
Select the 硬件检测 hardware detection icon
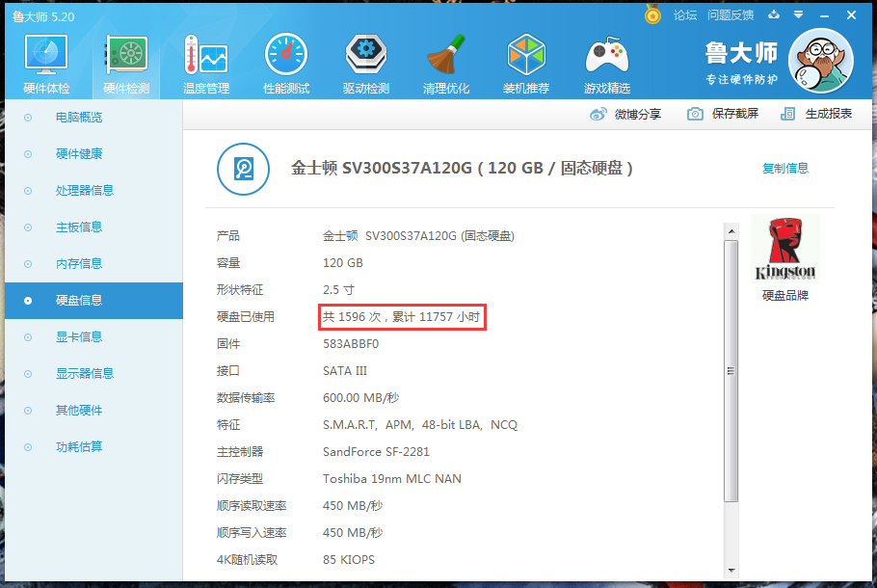[x=125, y=58]
